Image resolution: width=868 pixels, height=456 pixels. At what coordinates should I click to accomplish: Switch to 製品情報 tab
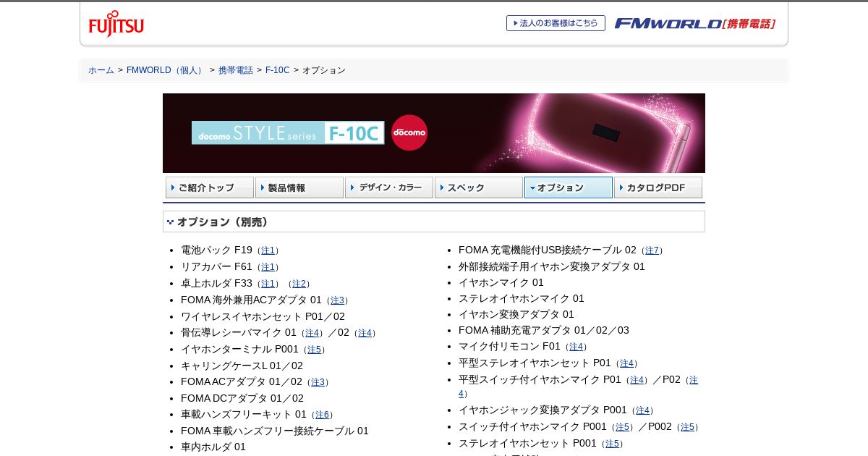pos(299,187)
